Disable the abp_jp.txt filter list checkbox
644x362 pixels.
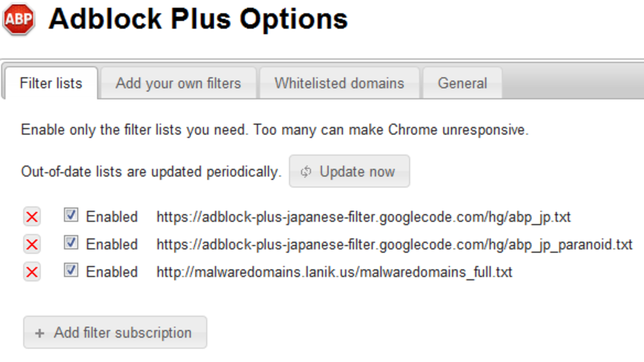71,215
